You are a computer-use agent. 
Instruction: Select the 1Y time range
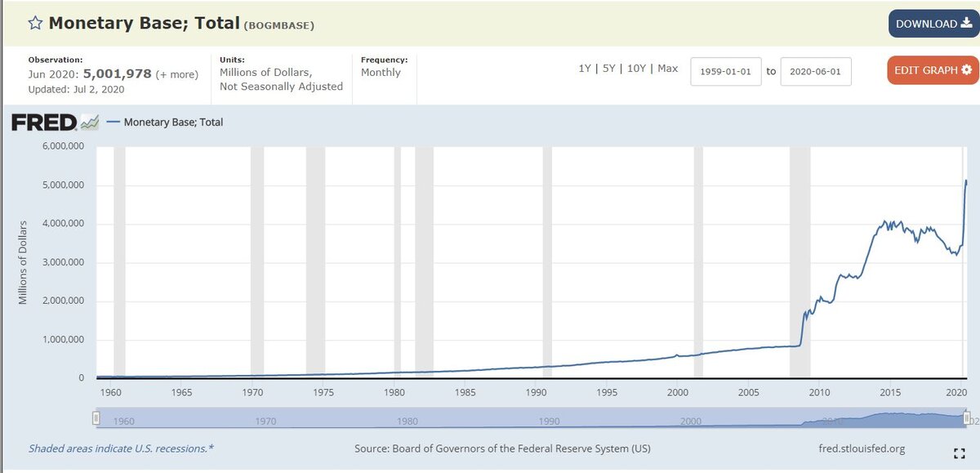[584, 69]
